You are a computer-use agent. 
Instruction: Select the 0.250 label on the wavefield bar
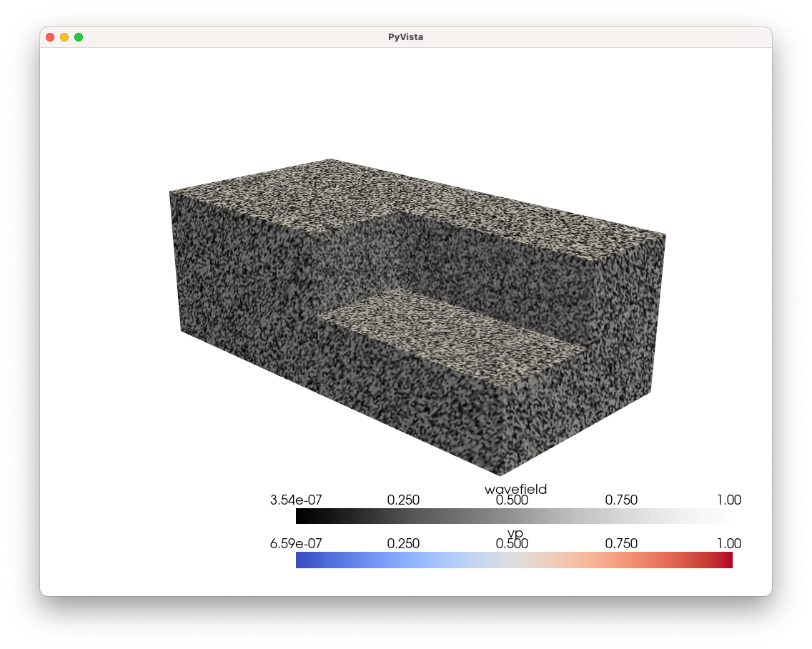[405, 500]
